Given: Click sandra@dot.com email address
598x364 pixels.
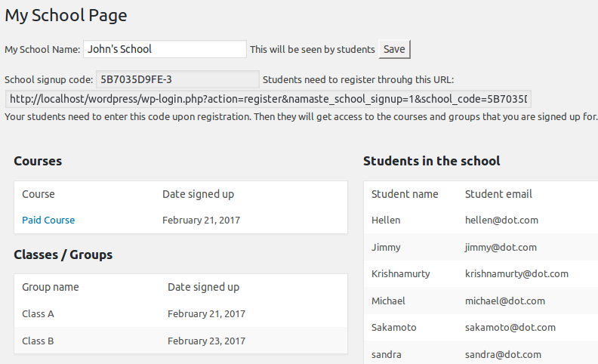Looking at the screenshot, I should [x=503, y=354].
